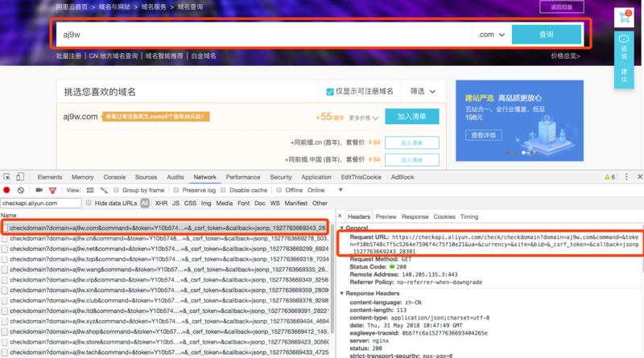Toggle Hide data URLs checkbox
Screen dimensions: 644x358
pyautogui.click(x=89, y=203)
